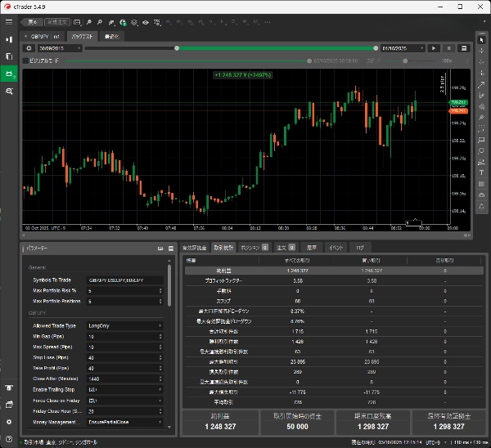Viewport: 491px width, 448px height.
Task: Click the new order button
Action: 57,22
